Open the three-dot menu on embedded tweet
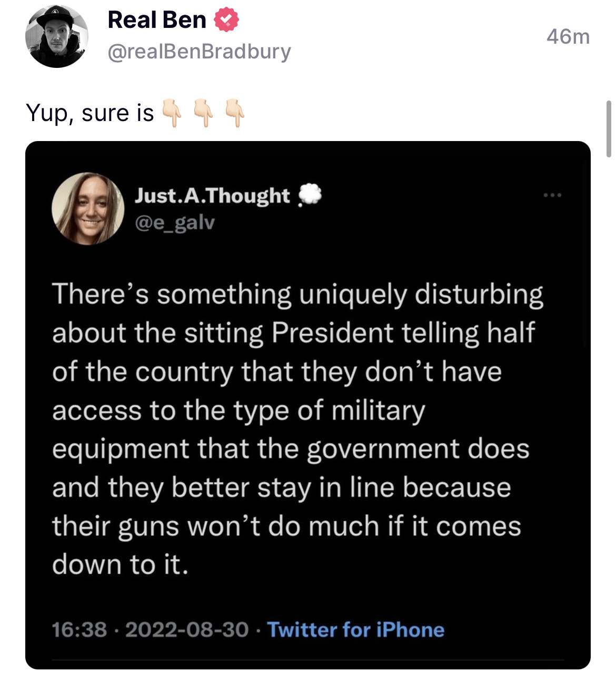This screenshot has width=616, height=681. 552,195
